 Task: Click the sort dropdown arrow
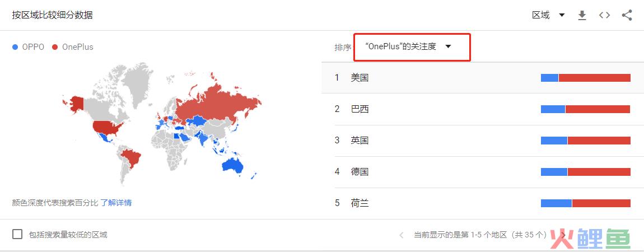pyautogui.click(x=448, y=46)
